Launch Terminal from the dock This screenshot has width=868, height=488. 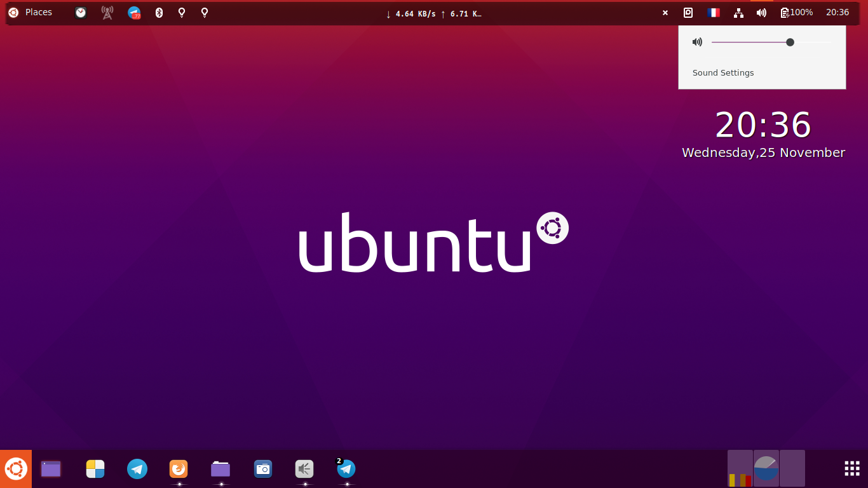(51, 469)
